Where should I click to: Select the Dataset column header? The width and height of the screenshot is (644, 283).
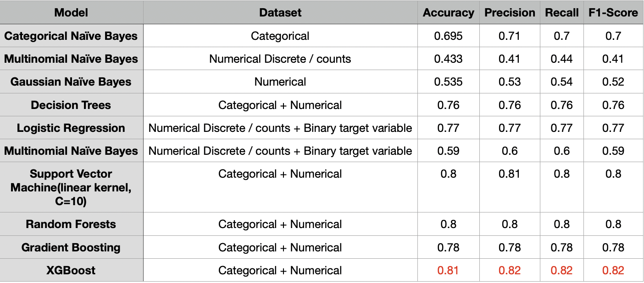(x=280, y=13)
